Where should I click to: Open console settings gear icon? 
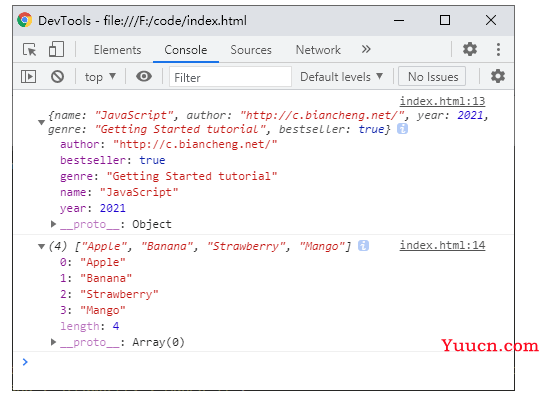pyautogui.click(x=498, y=76)
